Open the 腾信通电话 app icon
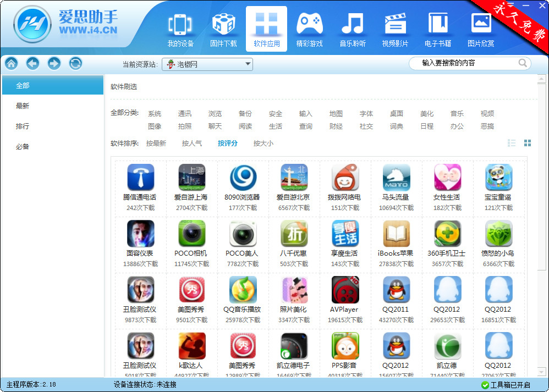This screenshot has height=392, width=549. click(x=140, y=177)
